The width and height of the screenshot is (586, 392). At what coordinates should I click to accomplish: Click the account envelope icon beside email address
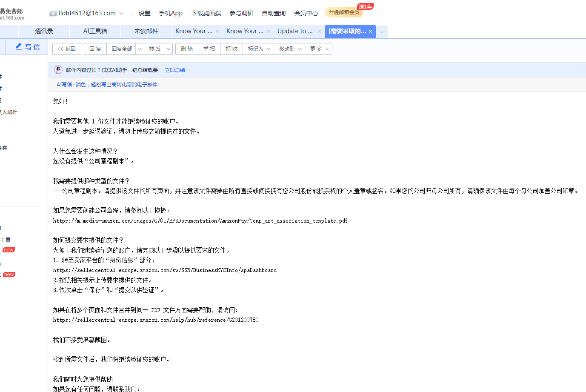click(53, 14)
